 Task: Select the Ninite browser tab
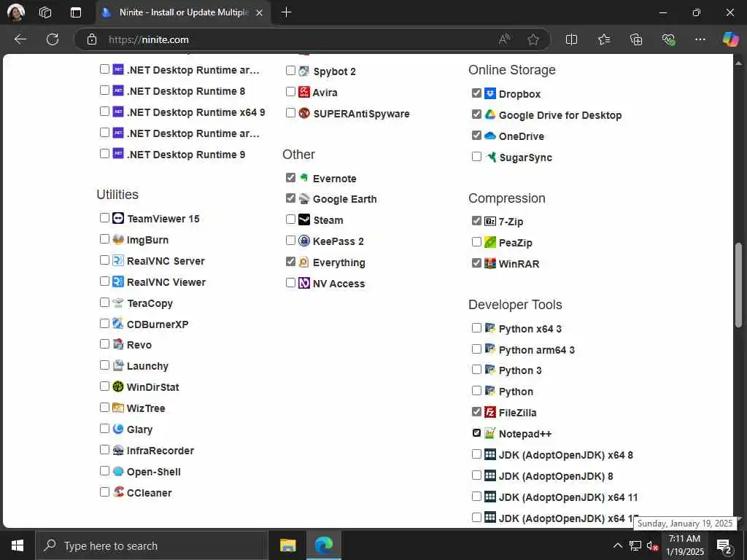pos(183,12)
